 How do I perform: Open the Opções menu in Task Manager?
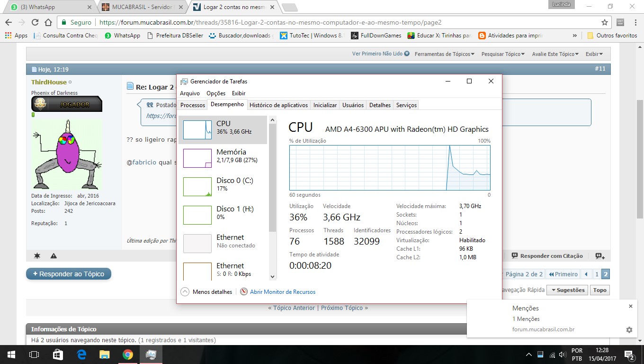coord(216,93)
